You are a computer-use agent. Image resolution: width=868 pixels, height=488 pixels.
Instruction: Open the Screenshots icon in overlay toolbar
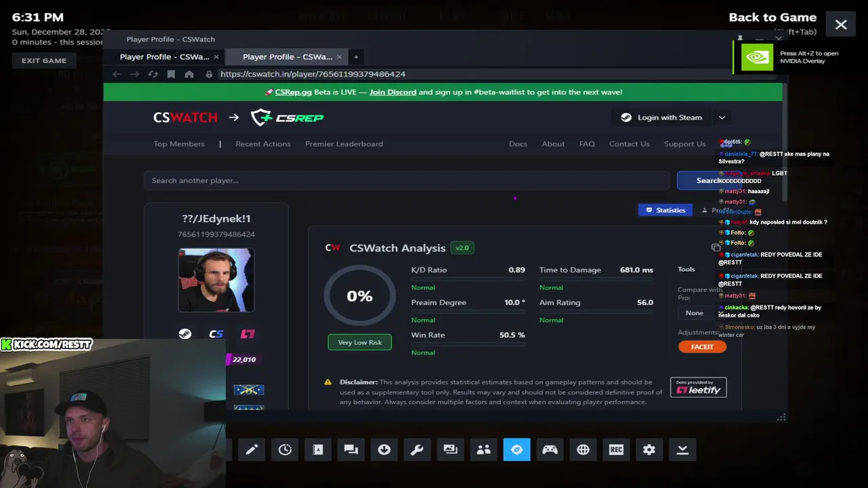tap(450, 449)
